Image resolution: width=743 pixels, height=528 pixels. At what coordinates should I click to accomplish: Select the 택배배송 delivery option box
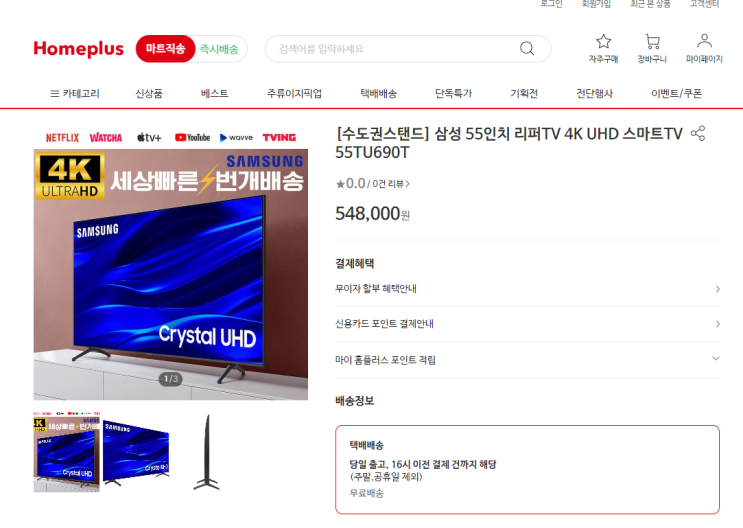(x=527, y=469)
